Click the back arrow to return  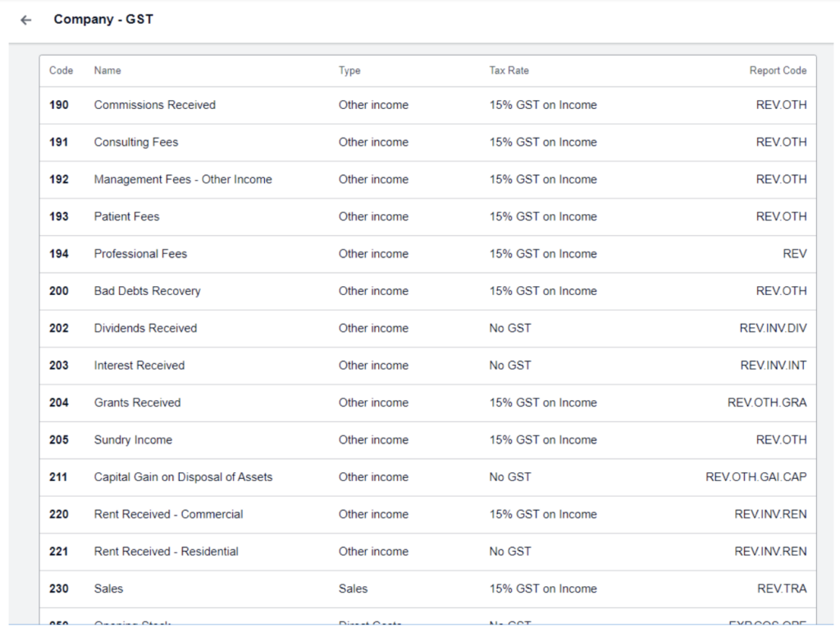coord(25,19)
